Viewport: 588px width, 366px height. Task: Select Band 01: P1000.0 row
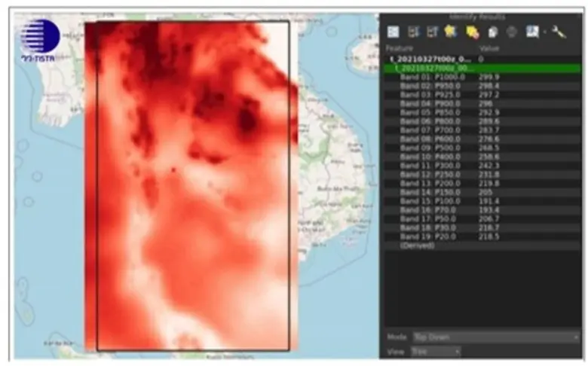point(431,77)
